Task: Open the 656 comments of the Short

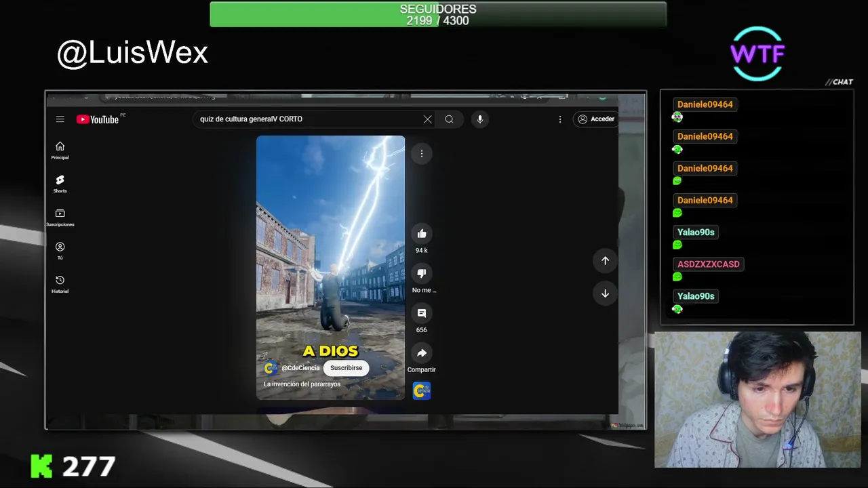Action: [422, 313]
